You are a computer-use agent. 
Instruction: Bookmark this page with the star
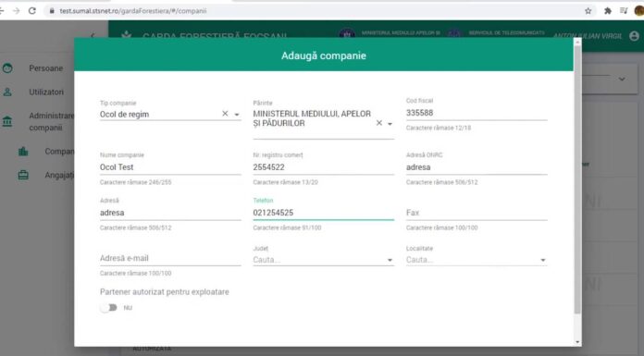[x=588, y=11]
